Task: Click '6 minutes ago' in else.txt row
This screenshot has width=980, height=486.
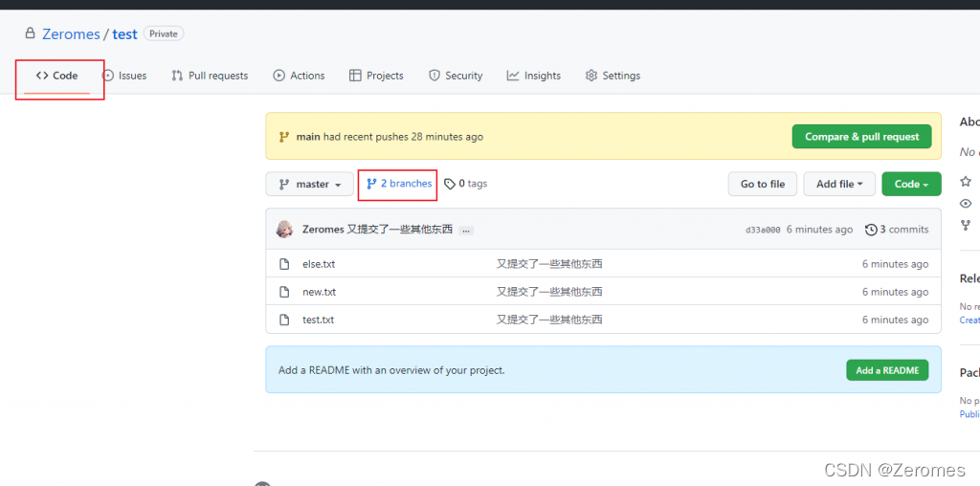Action: point(896,264)
